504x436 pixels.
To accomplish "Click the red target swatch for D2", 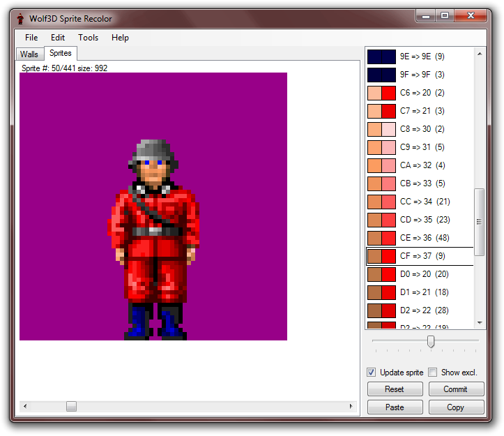I will (388, 310).
